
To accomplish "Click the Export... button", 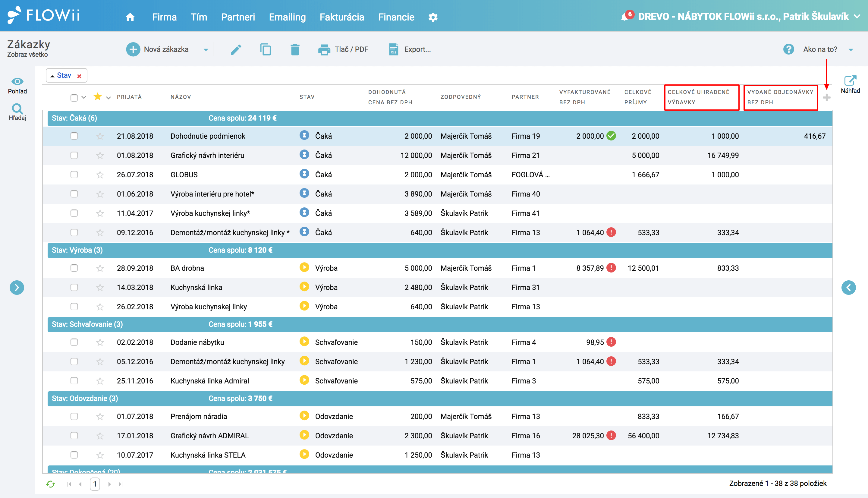I will [x=410, y=49].
